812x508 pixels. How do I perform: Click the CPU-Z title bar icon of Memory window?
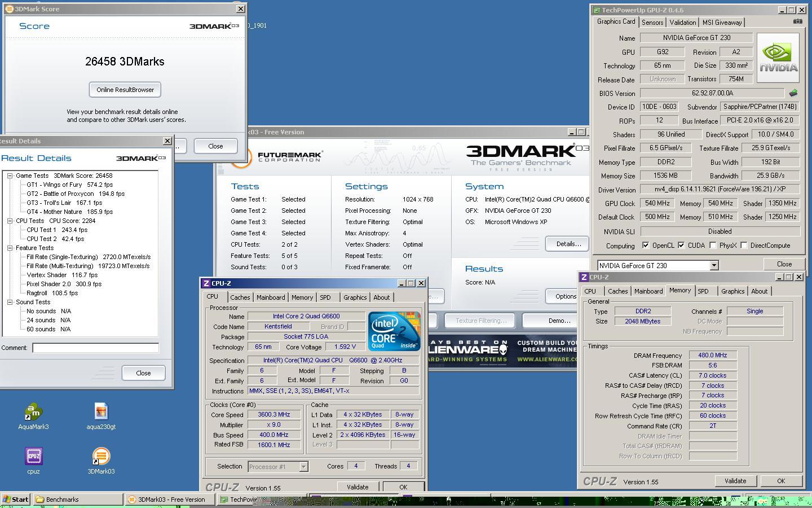(584, 277)
